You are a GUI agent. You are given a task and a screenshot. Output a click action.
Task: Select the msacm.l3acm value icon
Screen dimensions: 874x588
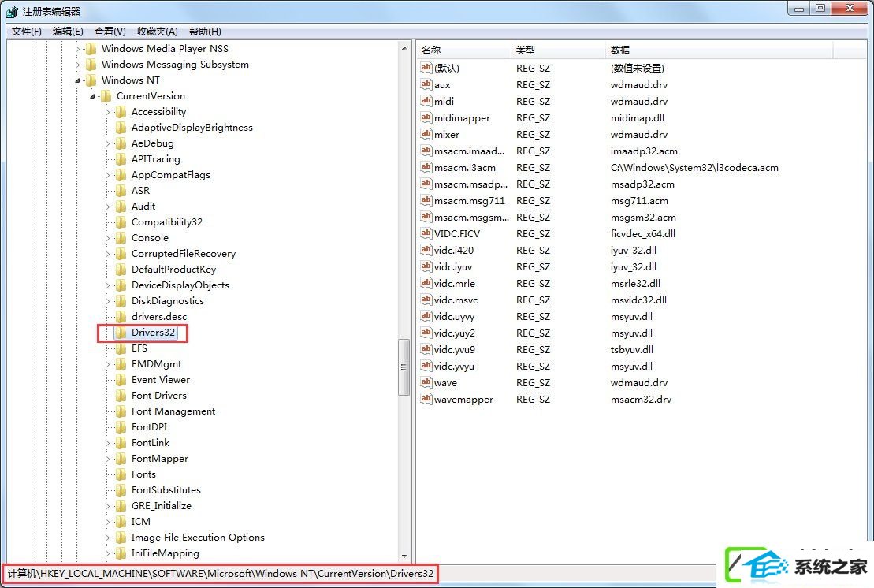426,167
